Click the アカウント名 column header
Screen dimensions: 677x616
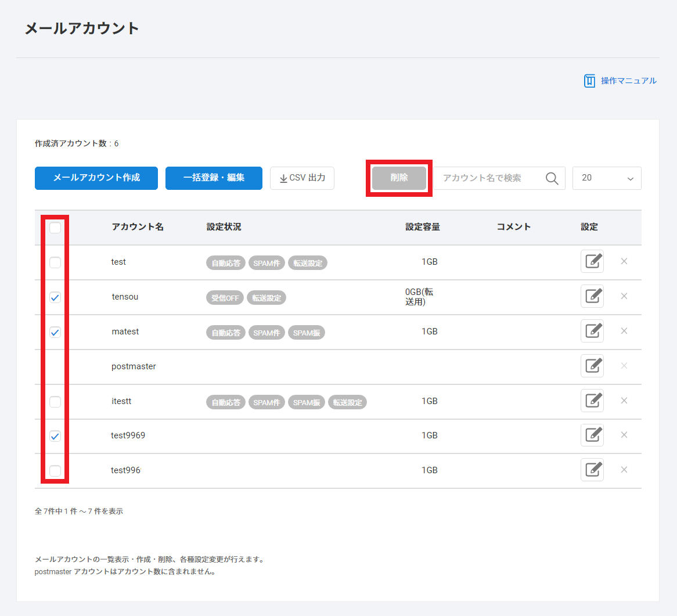(x=138, y=227)
